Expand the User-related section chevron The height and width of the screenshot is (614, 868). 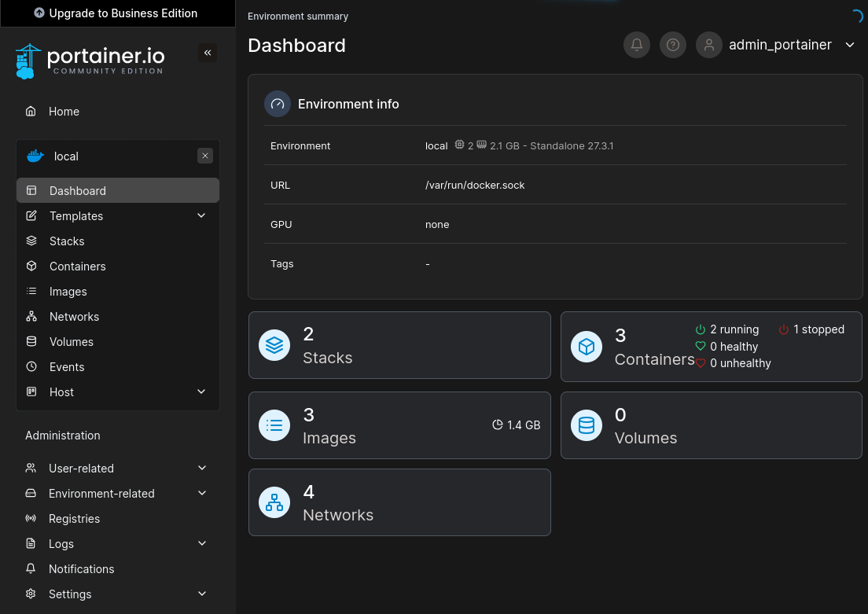202,468
